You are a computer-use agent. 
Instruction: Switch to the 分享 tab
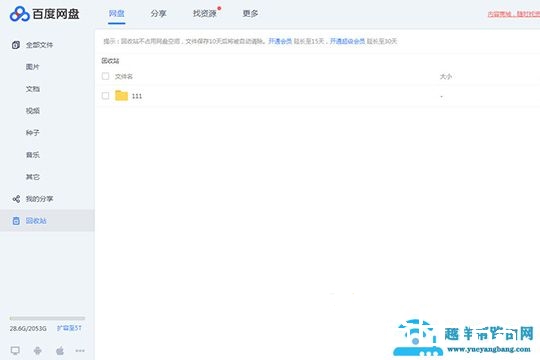tap(158, 14)
